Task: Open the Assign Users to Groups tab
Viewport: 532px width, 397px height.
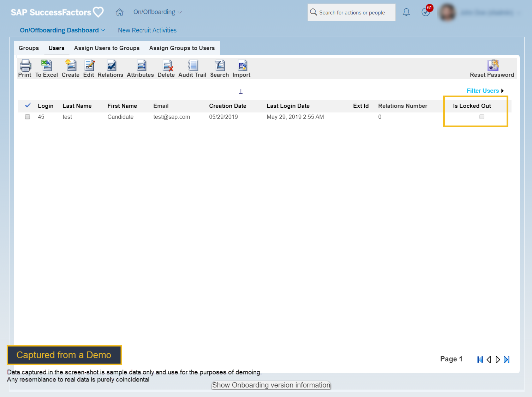Action: tap(107, 48)
